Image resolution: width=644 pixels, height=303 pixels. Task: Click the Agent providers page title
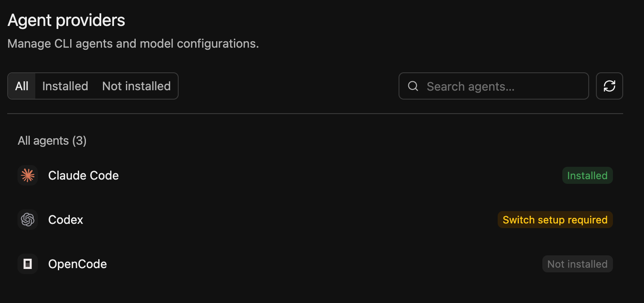tap(66, 20)
